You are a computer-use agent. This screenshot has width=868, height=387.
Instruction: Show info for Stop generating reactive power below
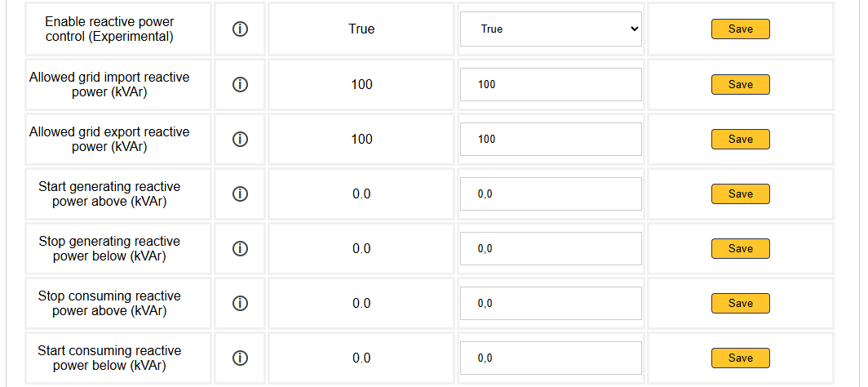(x=240, y=248)
